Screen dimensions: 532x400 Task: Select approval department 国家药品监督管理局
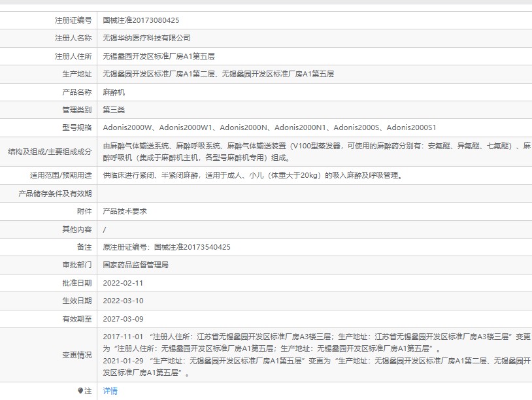[136, 265]
